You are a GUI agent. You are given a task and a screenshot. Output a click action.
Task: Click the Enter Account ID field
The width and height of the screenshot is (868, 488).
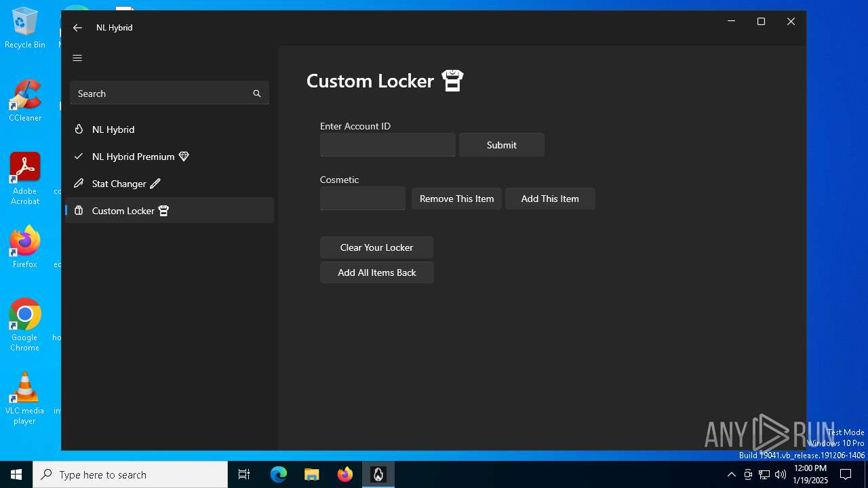pyautogui.click(x=388, y=145)
